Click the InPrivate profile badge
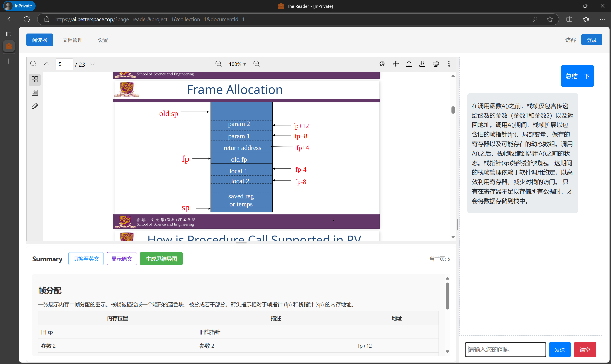Viewport: 611px width, 364px height. click(x=19, y=6)
